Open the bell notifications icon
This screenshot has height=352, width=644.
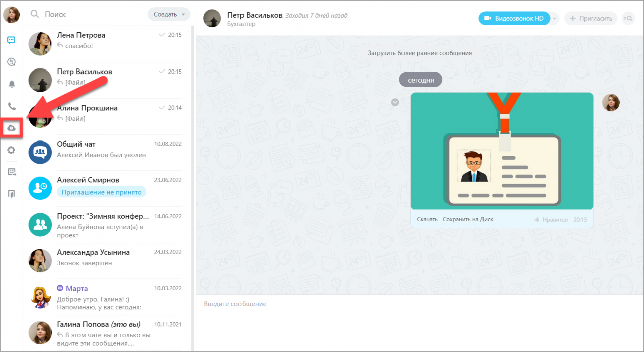click(11, 84)
